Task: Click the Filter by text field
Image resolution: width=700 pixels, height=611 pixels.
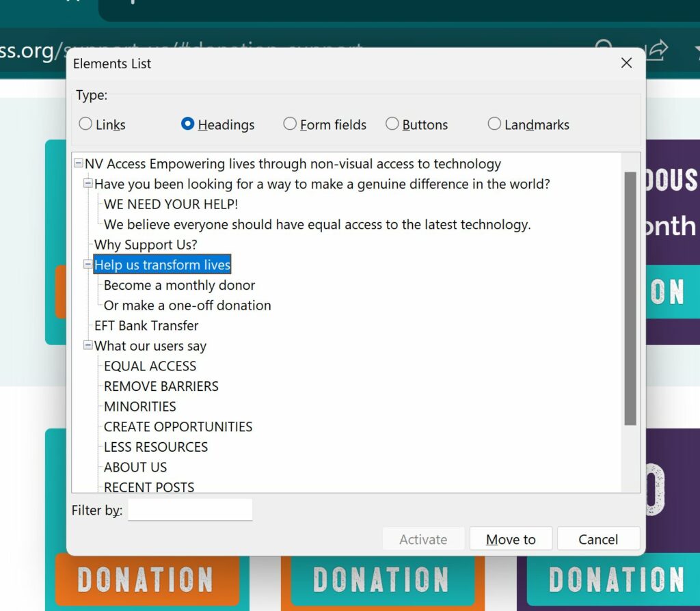Action: click(190, 510)
